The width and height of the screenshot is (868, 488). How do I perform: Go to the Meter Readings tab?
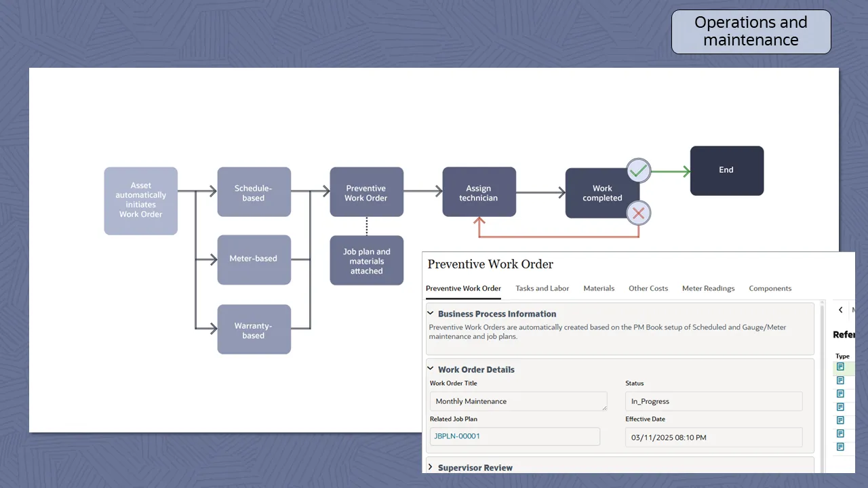point(708,288)
